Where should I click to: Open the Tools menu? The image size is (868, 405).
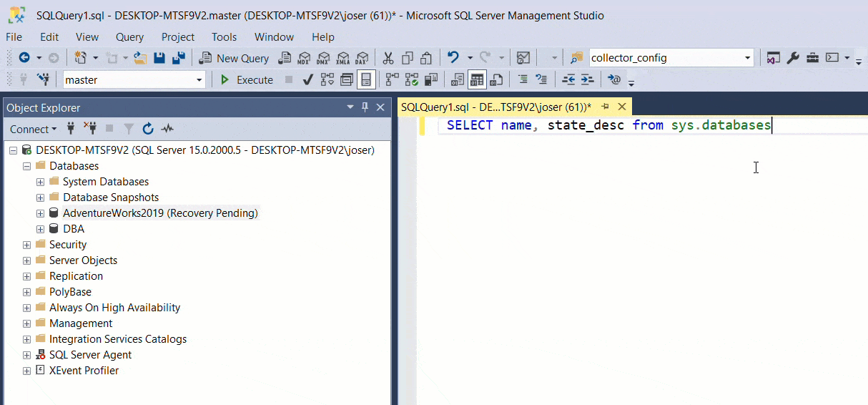pos(224,36)
